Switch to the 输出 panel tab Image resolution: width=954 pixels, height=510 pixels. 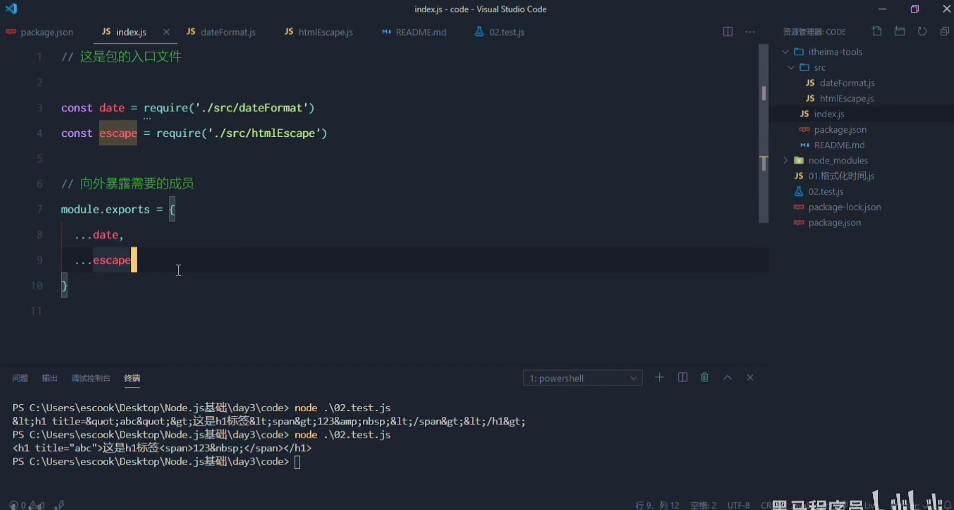coord(49,379)
